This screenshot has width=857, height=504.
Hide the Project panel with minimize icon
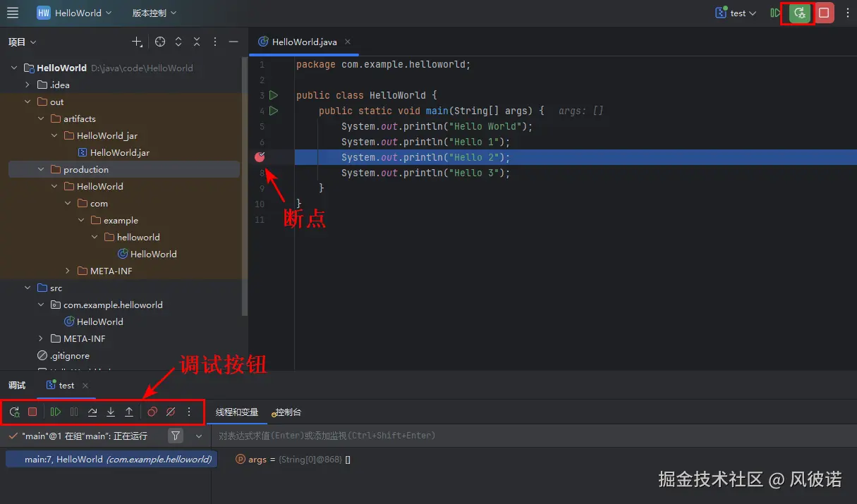point(233,42)
